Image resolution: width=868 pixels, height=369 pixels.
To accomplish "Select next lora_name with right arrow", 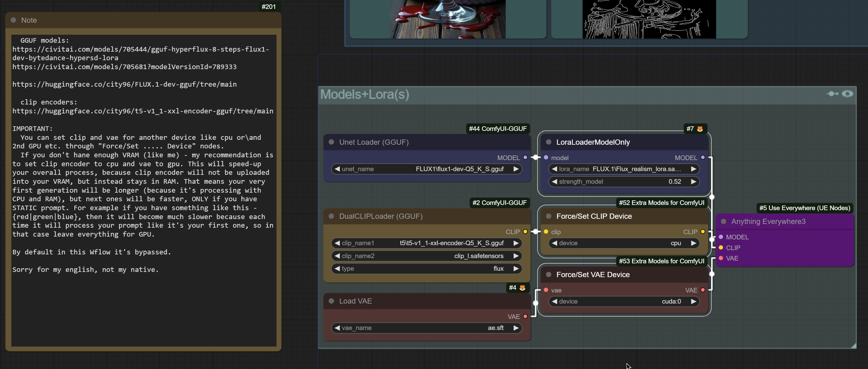I will tap(693, 169).
